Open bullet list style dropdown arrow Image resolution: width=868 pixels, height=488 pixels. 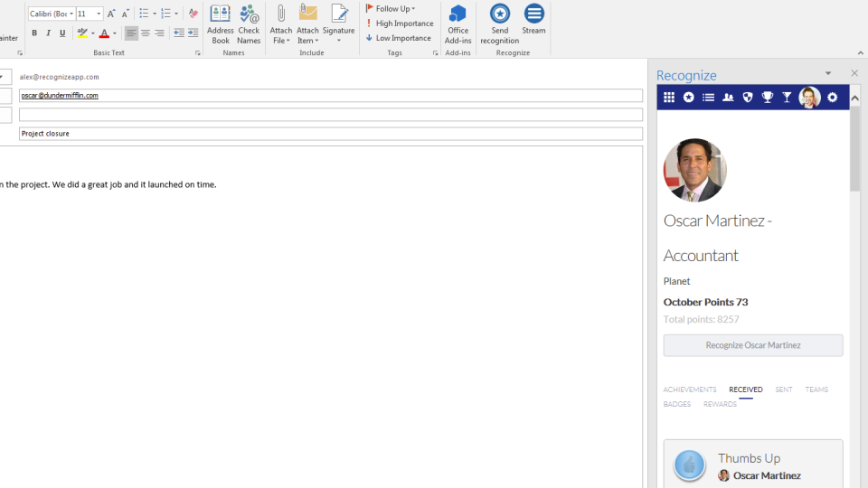155,14
